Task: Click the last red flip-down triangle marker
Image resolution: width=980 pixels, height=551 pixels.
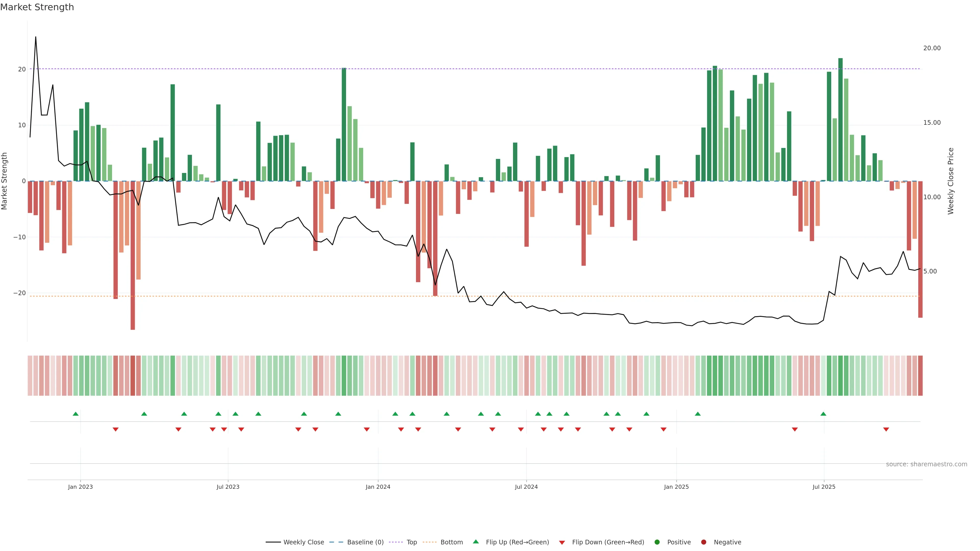Action: [x=886, y=429]
